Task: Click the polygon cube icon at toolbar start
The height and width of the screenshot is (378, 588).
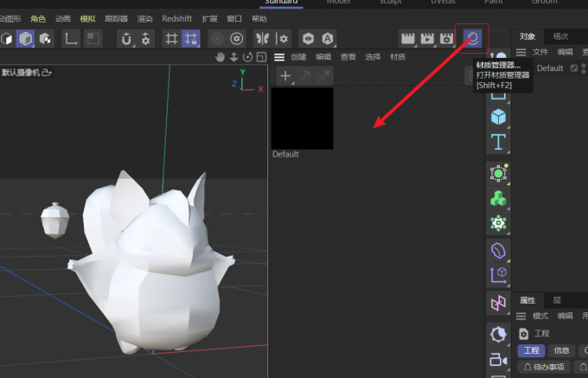Action: coord(6,38)
